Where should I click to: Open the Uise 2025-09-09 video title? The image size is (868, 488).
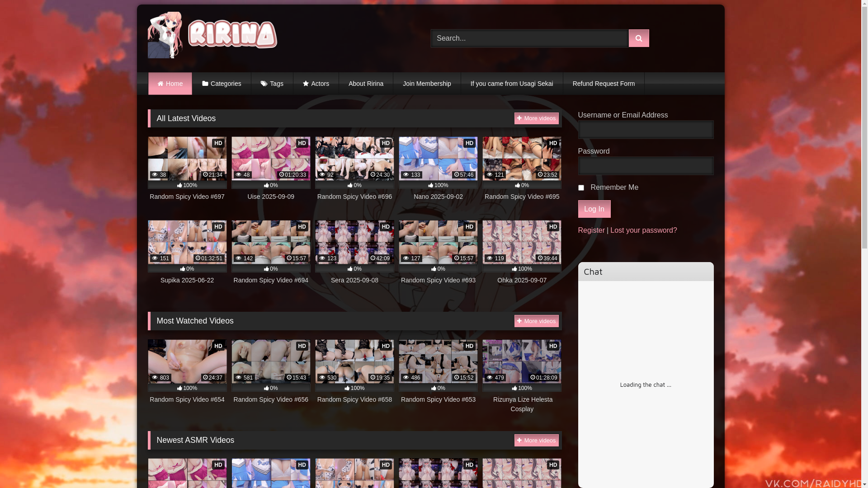[x=271, y=197]
